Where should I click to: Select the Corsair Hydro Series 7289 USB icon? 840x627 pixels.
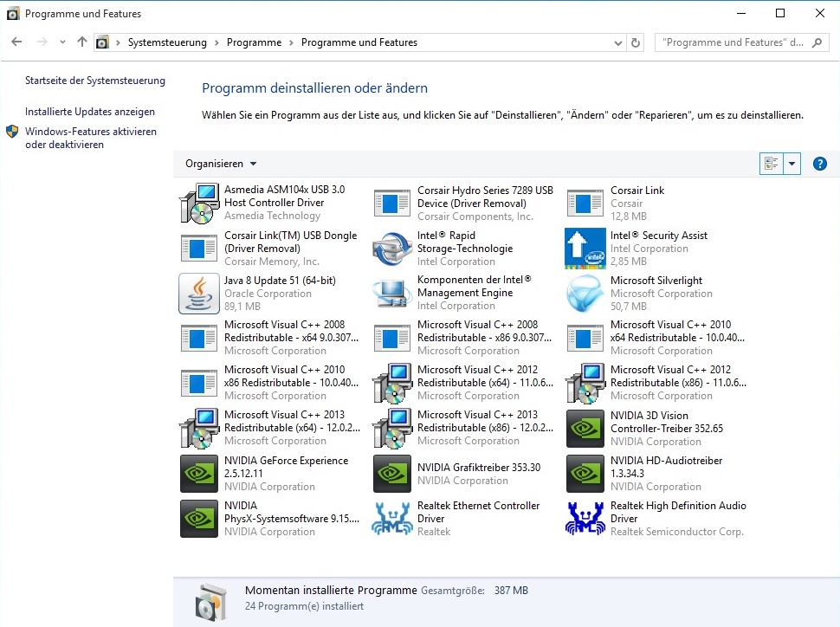pyautogui.click(x=392, y=204)
